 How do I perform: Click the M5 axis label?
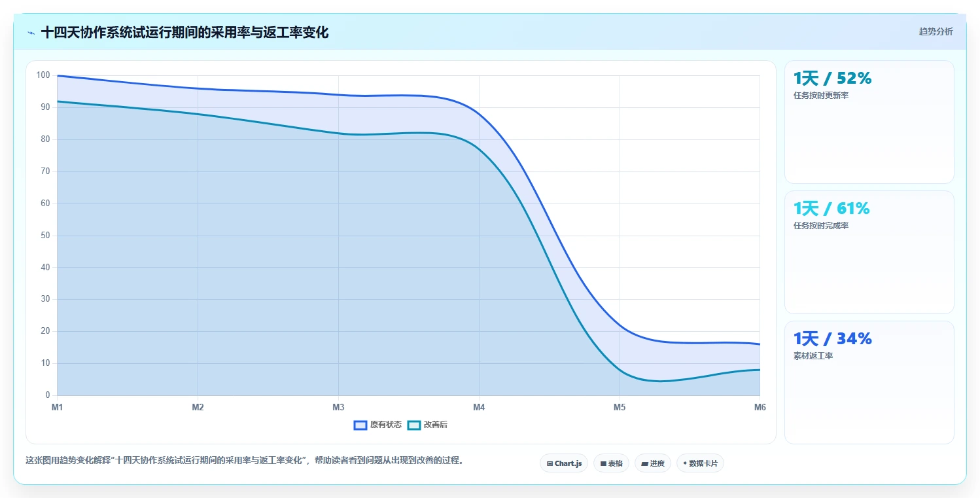[620, 407]
